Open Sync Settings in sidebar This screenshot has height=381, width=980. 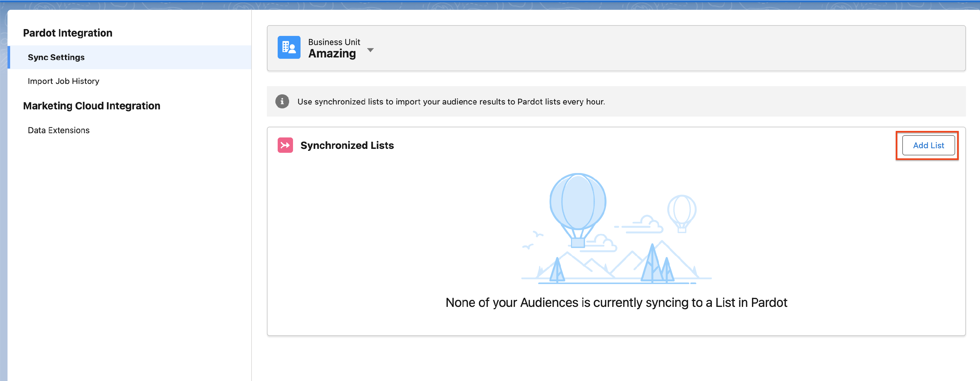pos(56,57)
